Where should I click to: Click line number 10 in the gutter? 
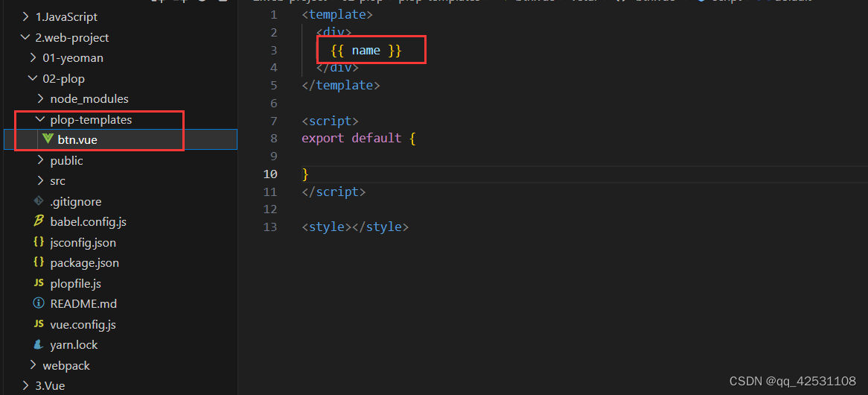click(270, 174)
